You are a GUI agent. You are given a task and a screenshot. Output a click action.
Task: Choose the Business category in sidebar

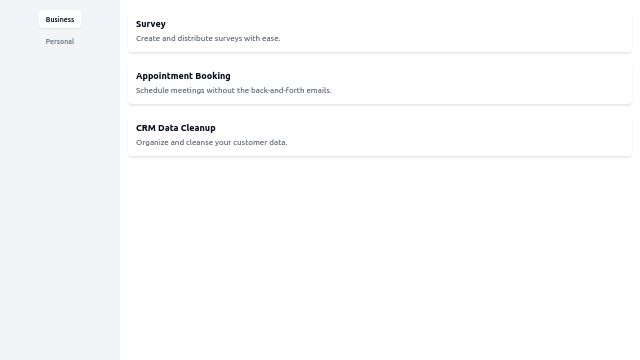[60, 19]
